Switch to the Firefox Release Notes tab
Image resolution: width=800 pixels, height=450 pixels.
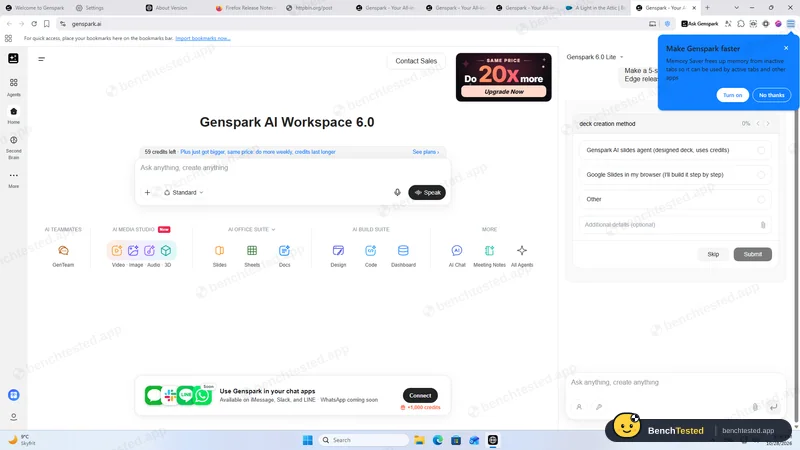(x=245, y=8)
